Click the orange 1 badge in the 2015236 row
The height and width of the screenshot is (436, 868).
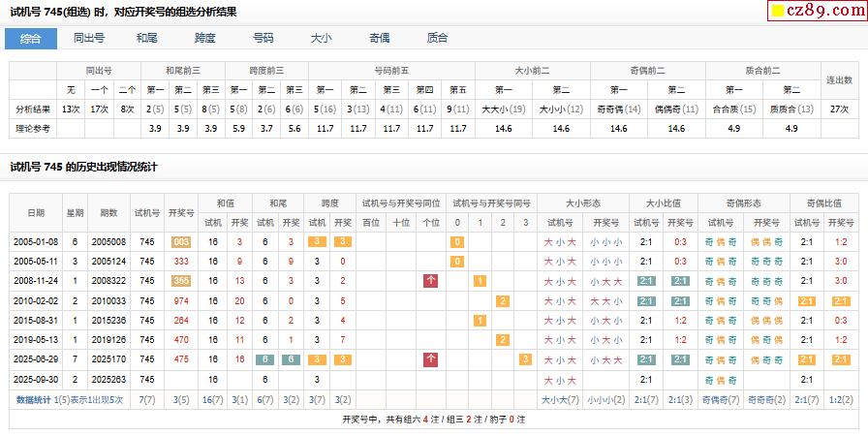pos(480,321)
